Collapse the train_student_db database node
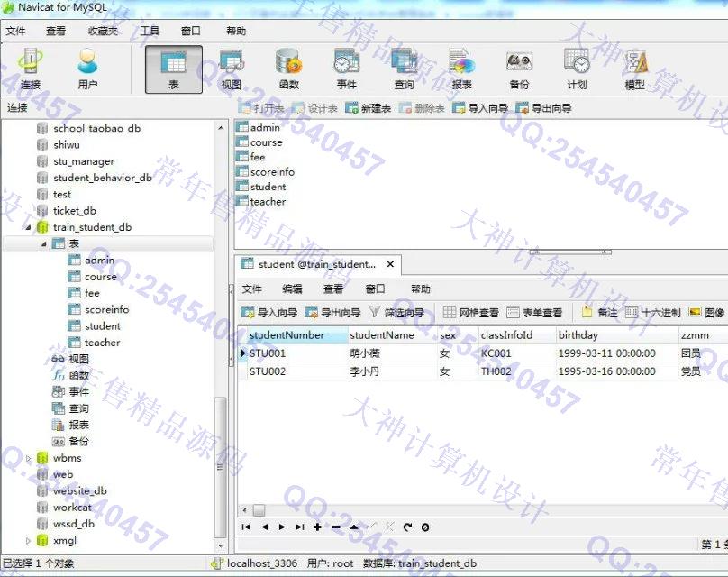 pyautogui.click(x=28, y=227)
